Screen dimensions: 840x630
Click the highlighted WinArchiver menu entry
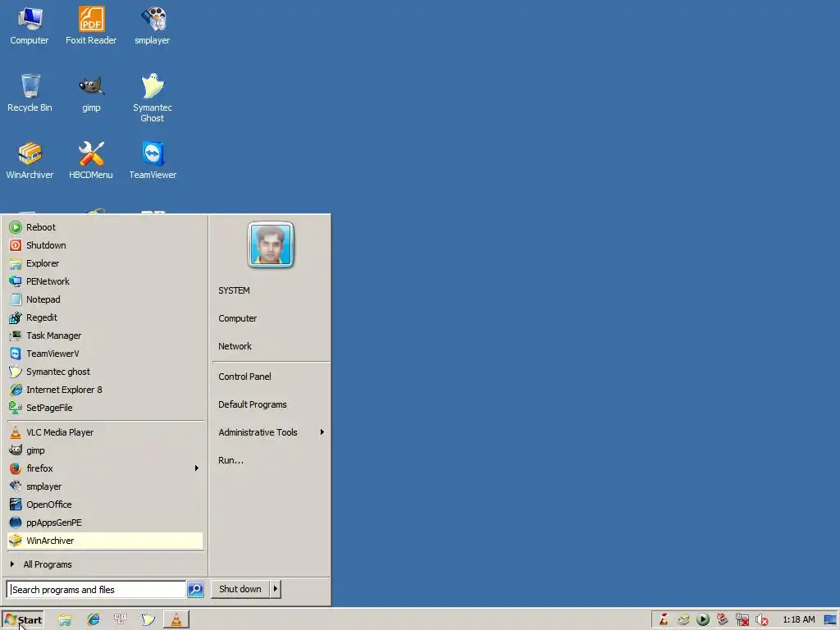click(105, 541)
